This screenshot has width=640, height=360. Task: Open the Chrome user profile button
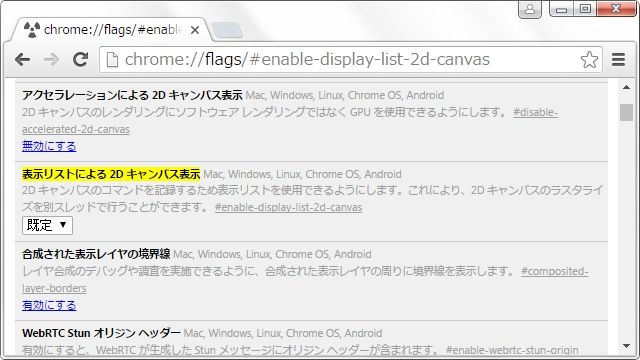point(530,9)
